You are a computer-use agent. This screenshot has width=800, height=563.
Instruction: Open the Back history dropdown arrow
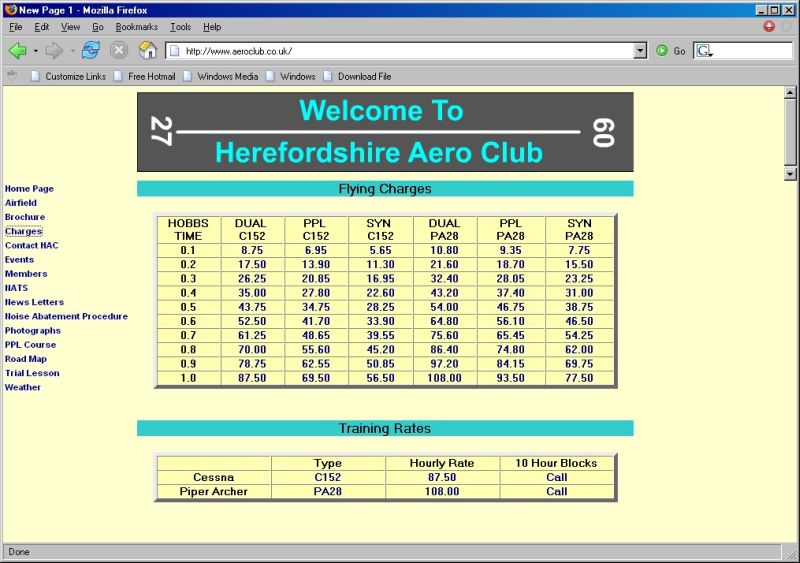(x=36, y=50)
